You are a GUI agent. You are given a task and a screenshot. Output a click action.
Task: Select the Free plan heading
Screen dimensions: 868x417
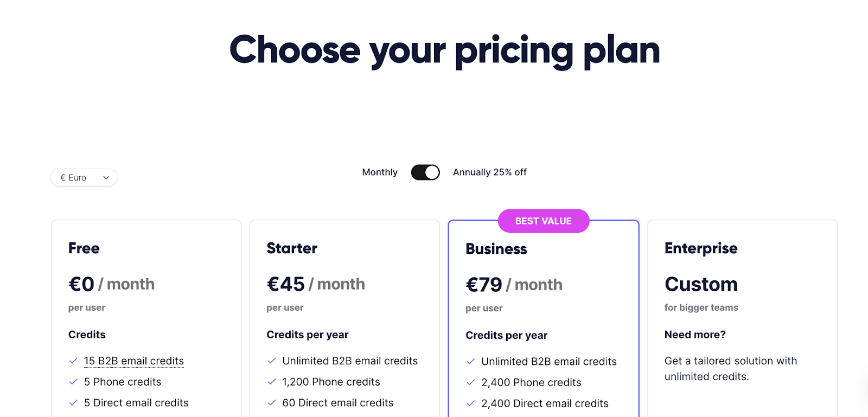pos(84,248)
